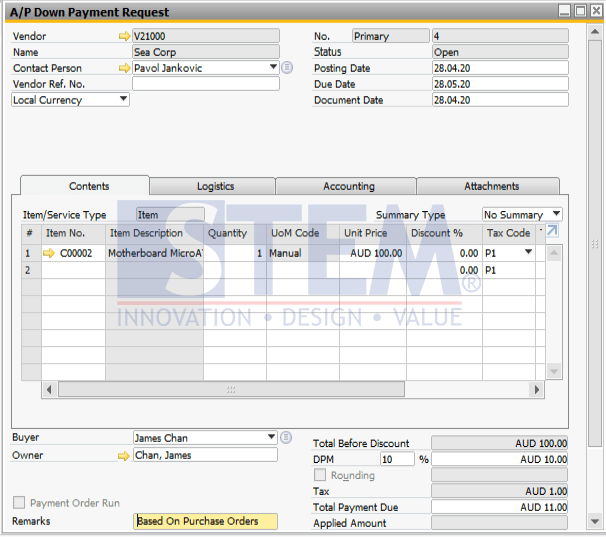Click the Item/Service Type Item field

[x=170, y=215]
